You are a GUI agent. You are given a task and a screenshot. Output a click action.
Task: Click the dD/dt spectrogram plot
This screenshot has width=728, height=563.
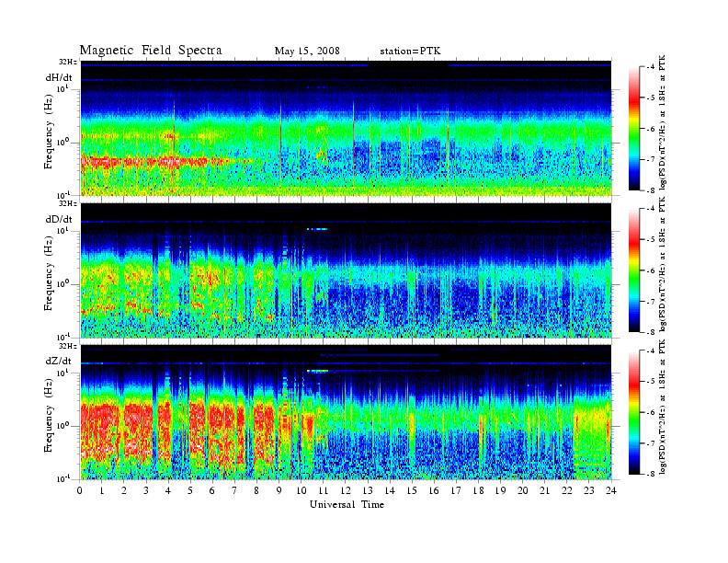coord(346,270)
